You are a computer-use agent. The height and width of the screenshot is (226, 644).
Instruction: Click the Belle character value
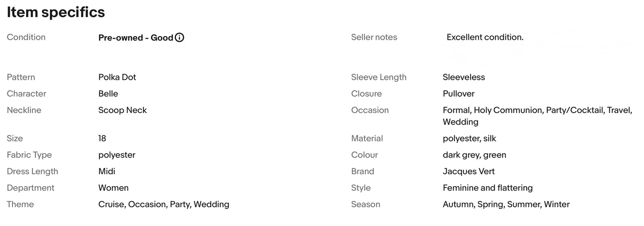point(108,94)
